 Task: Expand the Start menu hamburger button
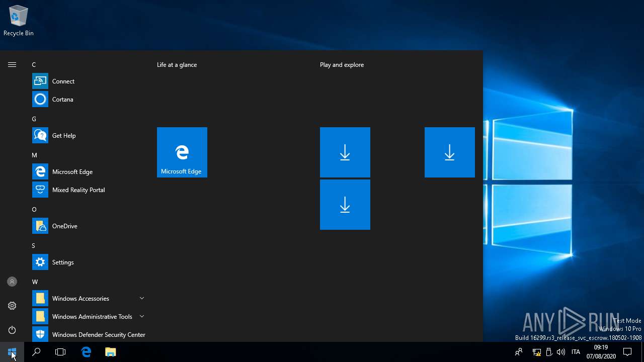coord(12,64)
